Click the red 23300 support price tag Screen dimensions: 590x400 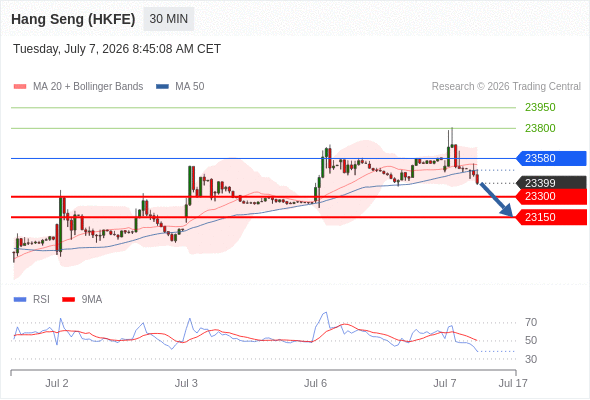click(551, 196)
